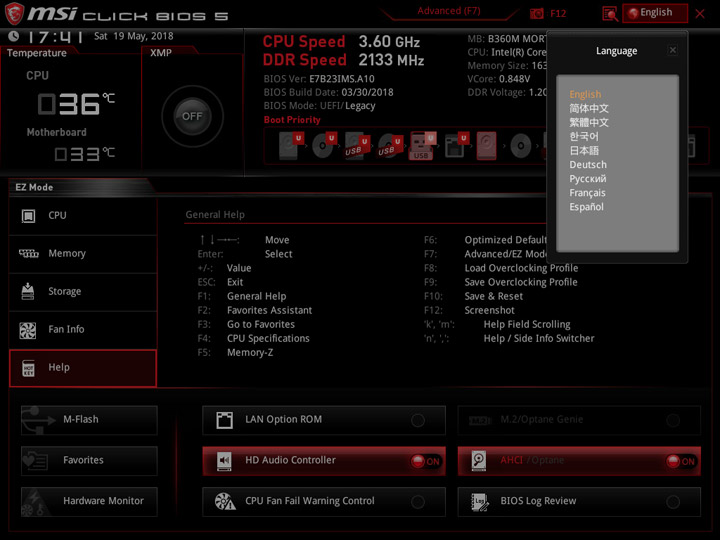This screenshot has width=720, height=540.
Task: Click the AHCI drive icon
Action: point(479,461)
